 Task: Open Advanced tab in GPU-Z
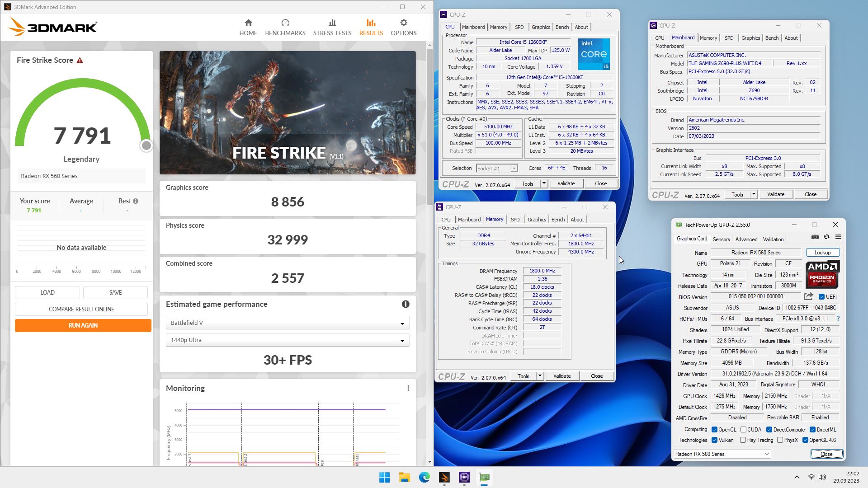point(746,239)
